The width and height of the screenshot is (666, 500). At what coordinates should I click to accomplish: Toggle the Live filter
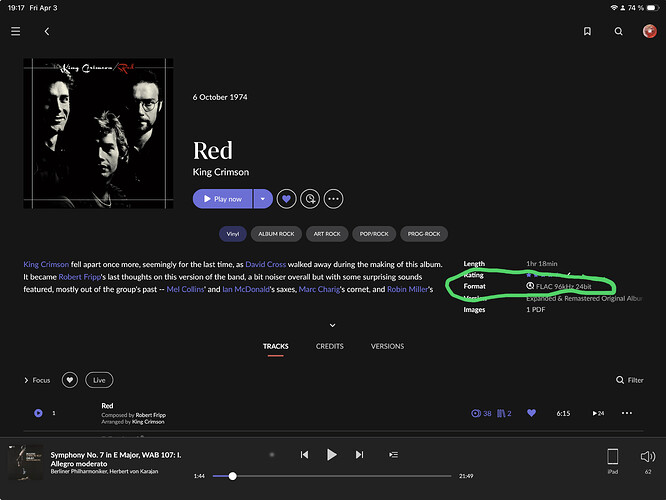[x=99, y=380]
